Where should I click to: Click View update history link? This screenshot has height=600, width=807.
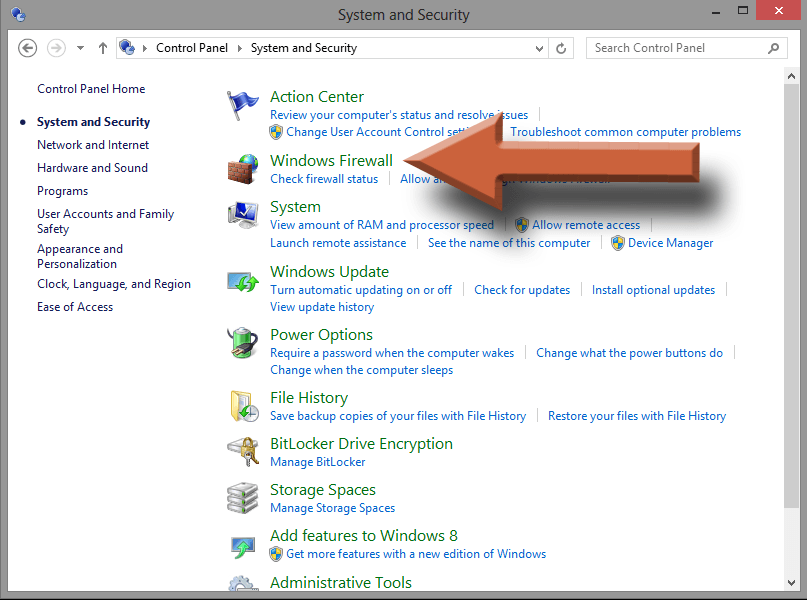(322, 307)
